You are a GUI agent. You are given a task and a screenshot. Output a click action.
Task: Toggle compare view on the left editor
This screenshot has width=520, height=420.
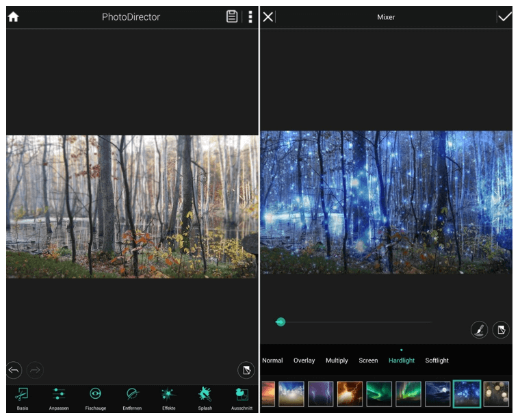[x=245, y=370]
